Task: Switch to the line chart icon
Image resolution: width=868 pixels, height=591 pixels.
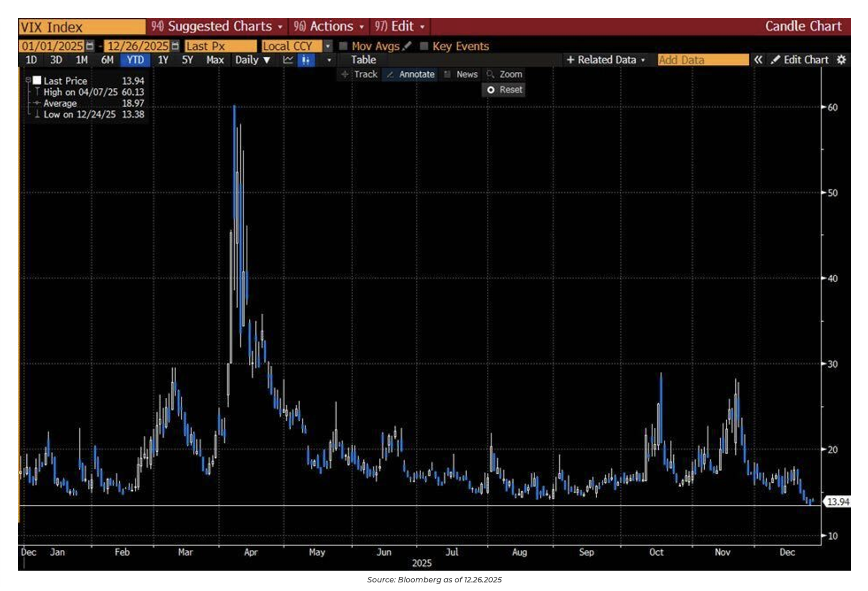Action: (x=288, y=60)
